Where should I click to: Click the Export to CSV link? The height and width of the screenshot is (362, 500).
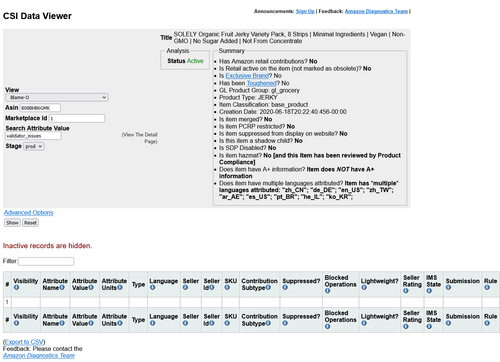[24, 342]
